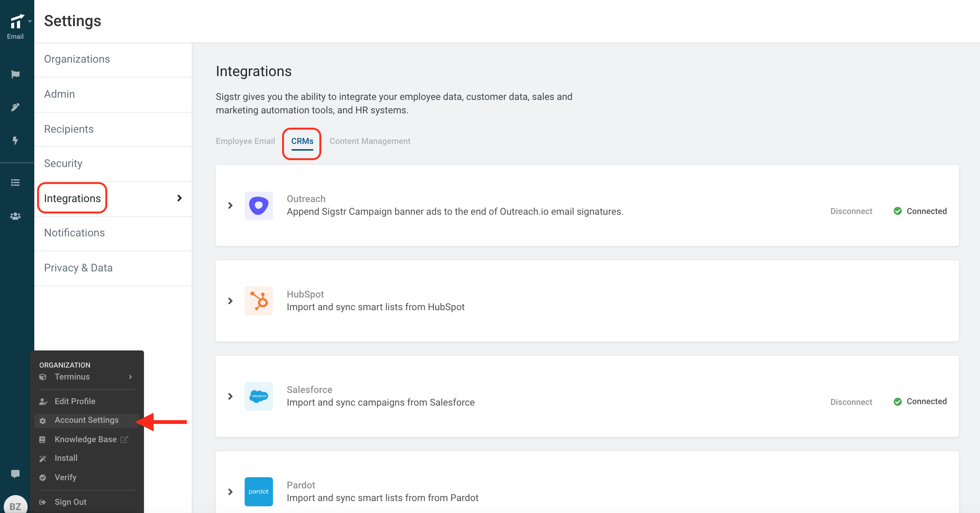Open the Recipients settings section

pos(113,129)
